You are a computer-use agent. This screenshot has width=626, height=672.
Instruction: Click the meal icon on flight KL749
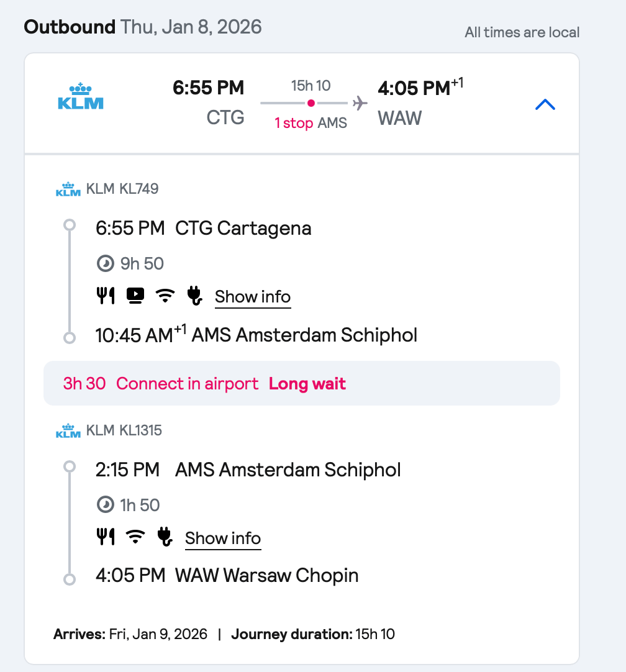pyautogui.click(x=106, y=296)
